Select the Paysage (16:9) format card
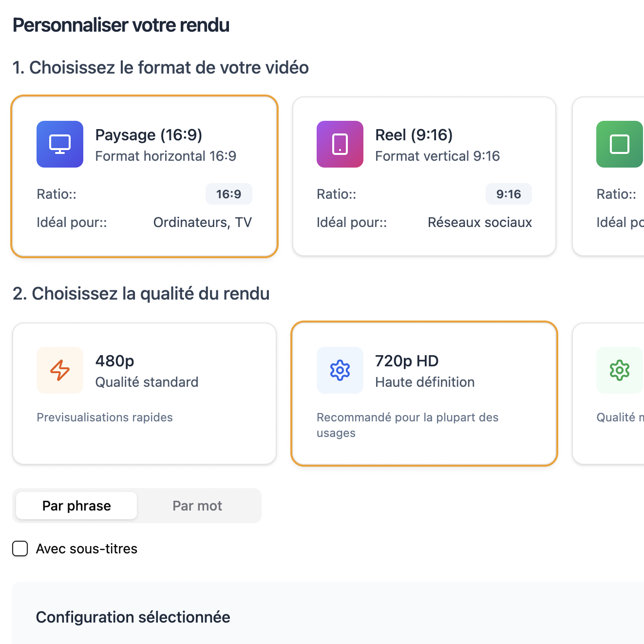 144,176
